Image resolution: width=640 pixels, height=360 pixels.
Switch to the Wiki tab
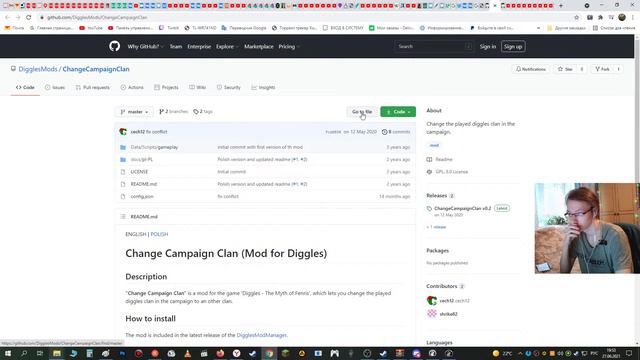tap(197, 87)
